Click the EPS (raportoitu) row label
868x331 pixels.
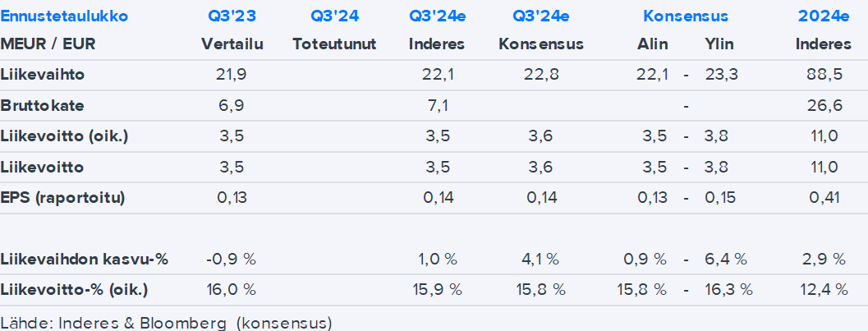coord(63,197)
